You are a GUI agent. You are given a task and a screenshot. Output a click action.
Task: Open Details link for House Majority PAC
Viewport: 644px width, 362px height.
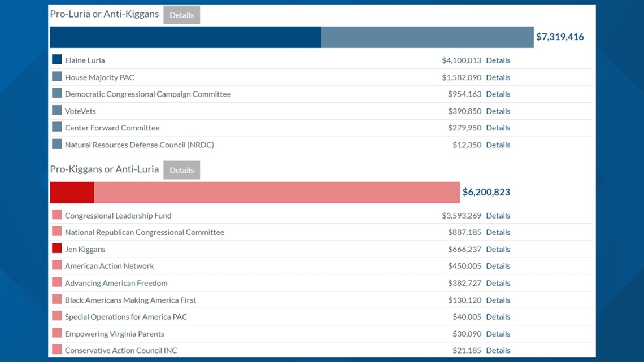point(498,77)
